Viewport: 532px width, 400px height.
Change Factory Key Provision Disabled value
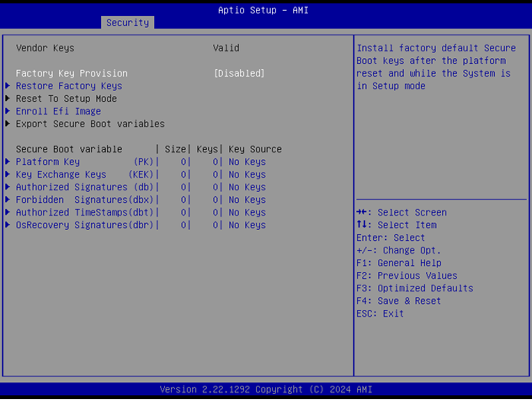point(239,73)
